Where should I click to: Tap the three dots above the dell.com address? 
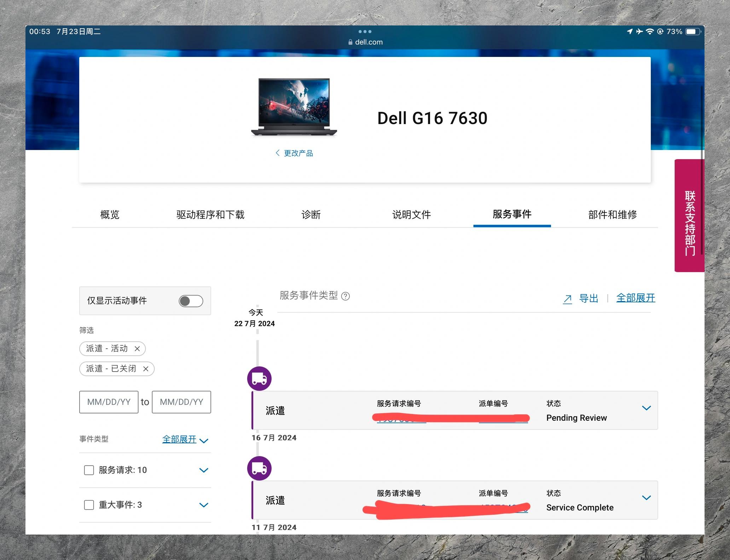pyautogui.click(x=365, y=31)
